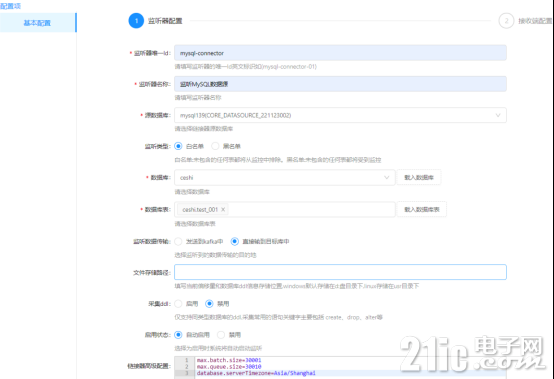Open the source database mysql139 dropdown
Viewport: 554px width, 379px height.
340,115
